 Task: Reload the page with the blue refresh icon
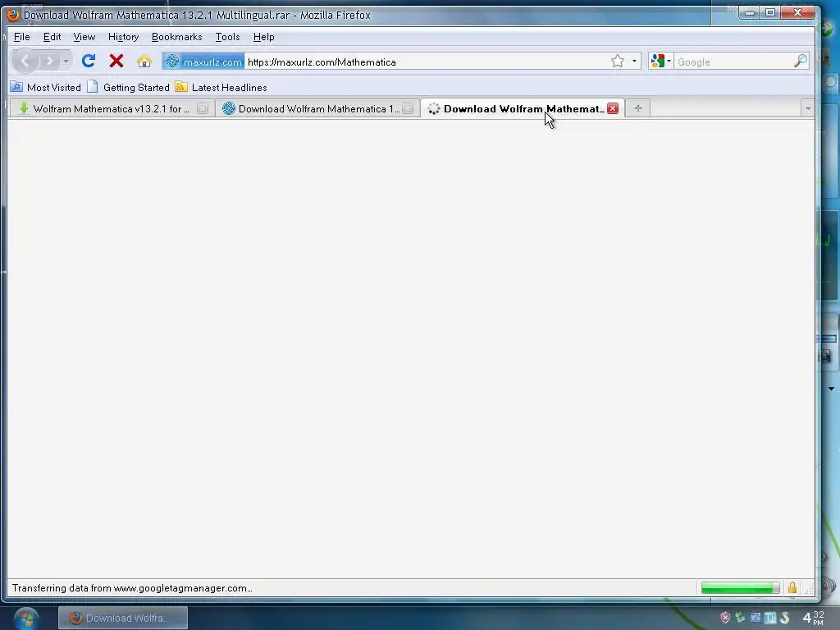pyautogui.click(x=89, y=61)
